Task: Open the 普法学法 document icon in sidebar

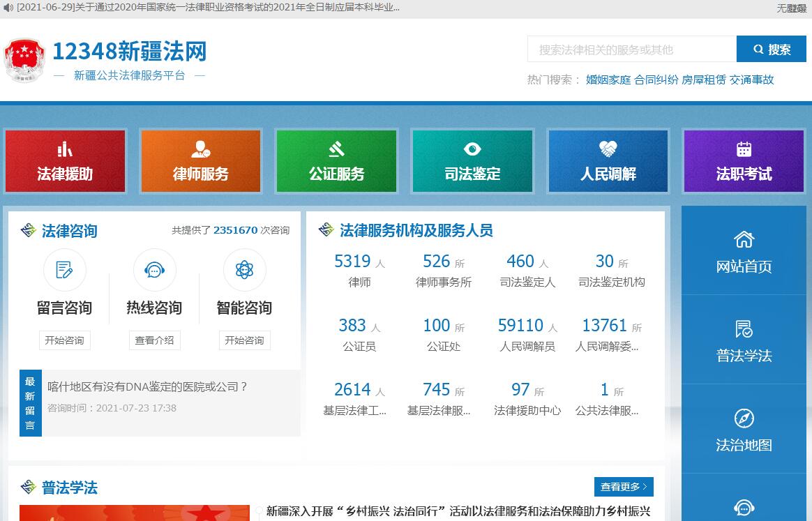Action: (744, 329)
